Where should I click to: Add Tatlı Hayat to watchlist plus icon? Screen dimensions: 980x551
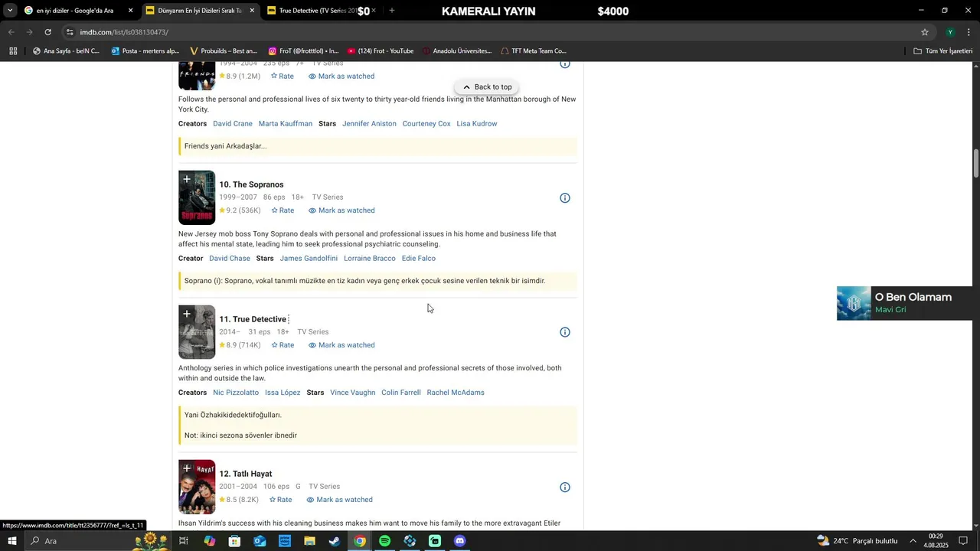tap(187, 468)
